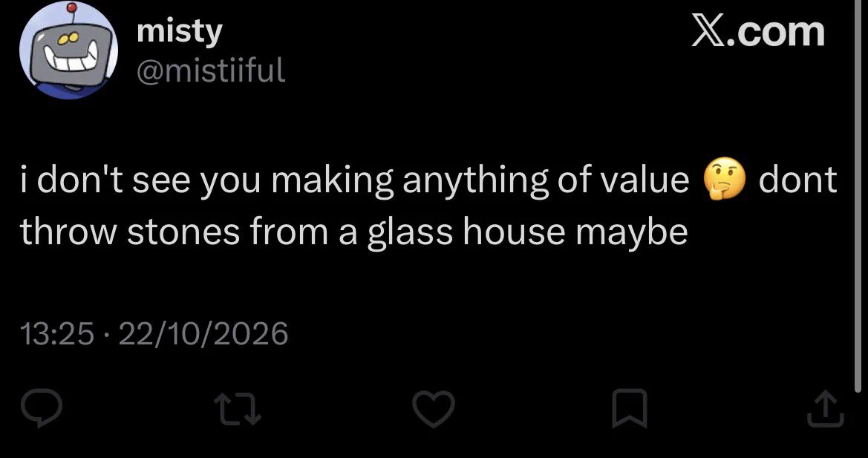Open misty's robot profile picture
The height and width of the screenshot is (458, 868).
68,50
